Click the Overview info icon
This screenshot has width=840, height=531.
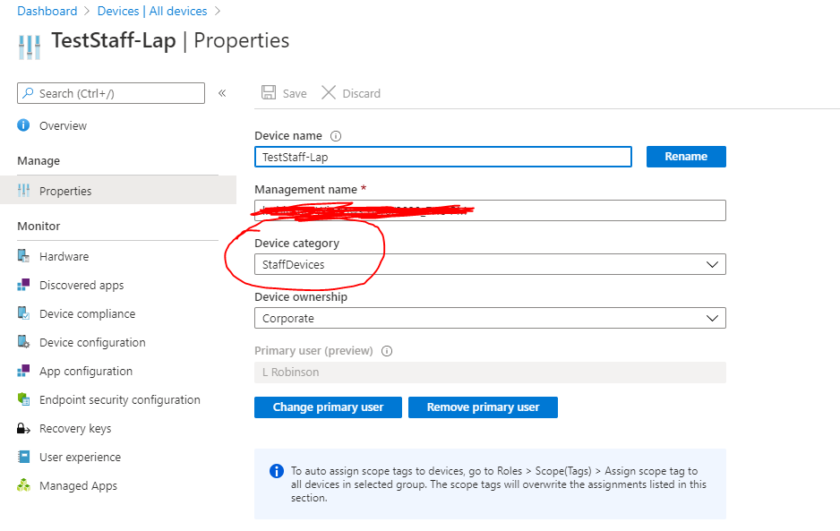24,125
